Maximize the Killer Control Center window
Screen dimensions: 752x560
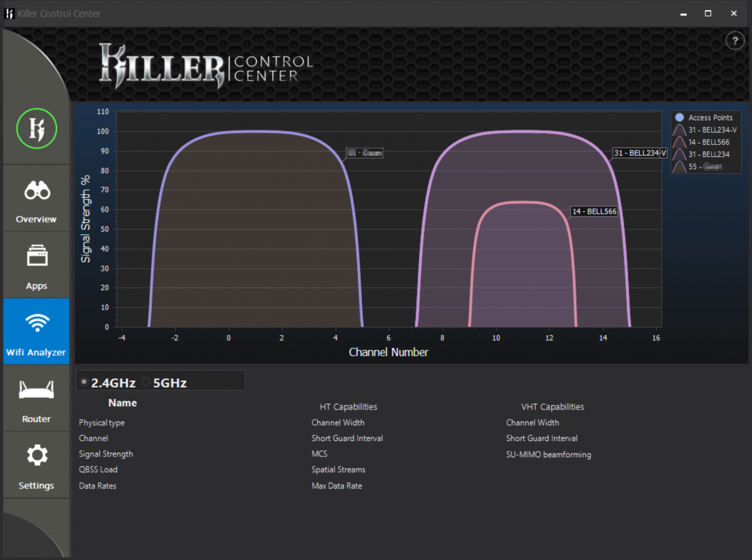pyautogui.click(x=708, y=13)
